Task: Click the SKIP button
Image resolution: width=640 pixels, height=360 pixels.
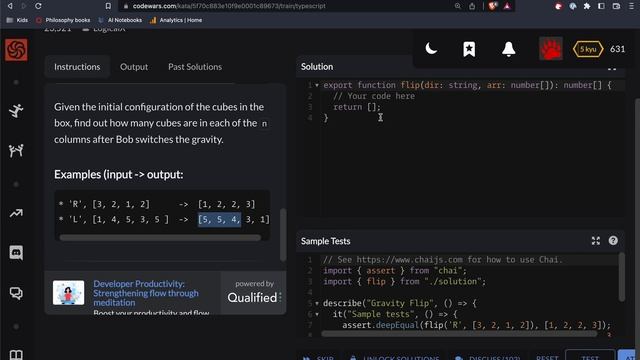Action: click(318, 357)
